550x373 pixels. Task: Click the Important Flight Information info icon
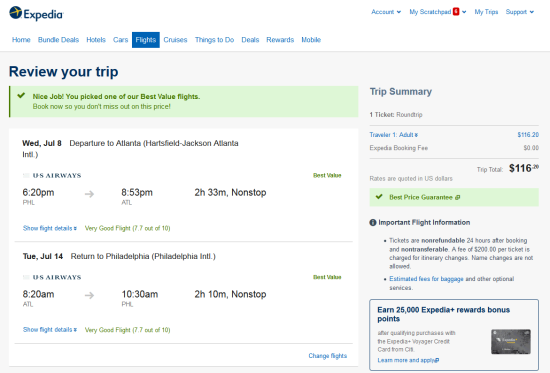coord(373,222)
